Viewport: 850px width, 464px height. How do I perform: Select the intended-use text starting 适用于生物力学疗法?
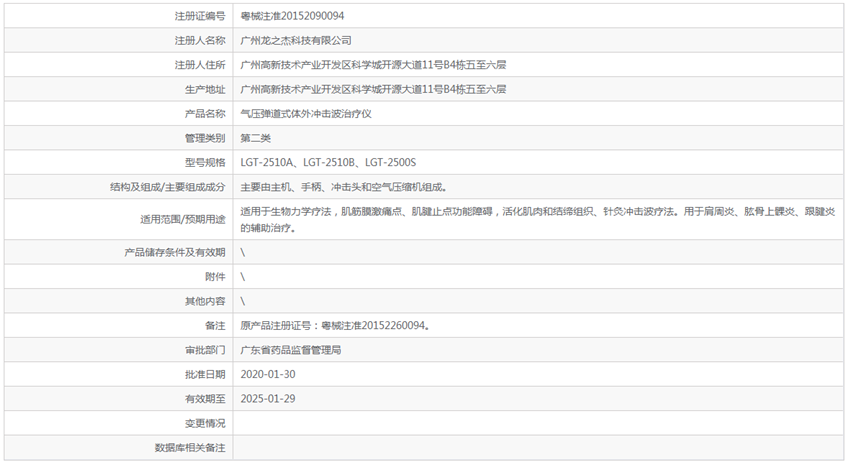[538, 220]
